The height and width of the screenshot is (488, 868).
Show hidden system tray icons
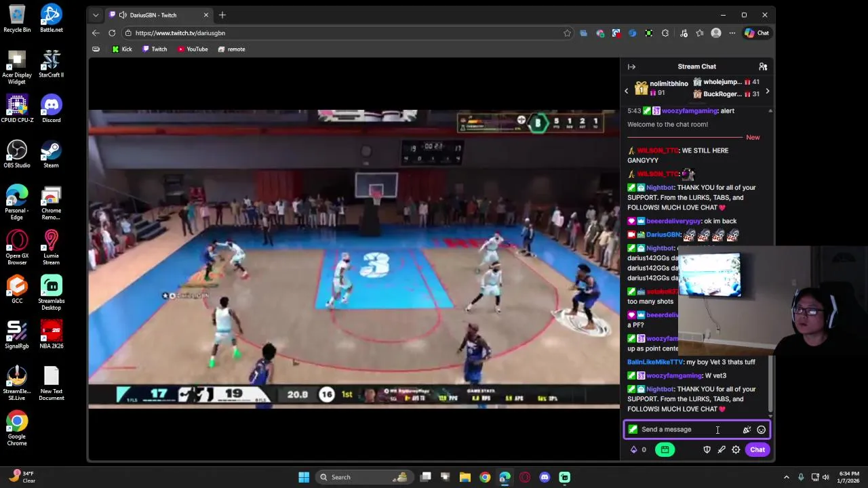point(787,477)
